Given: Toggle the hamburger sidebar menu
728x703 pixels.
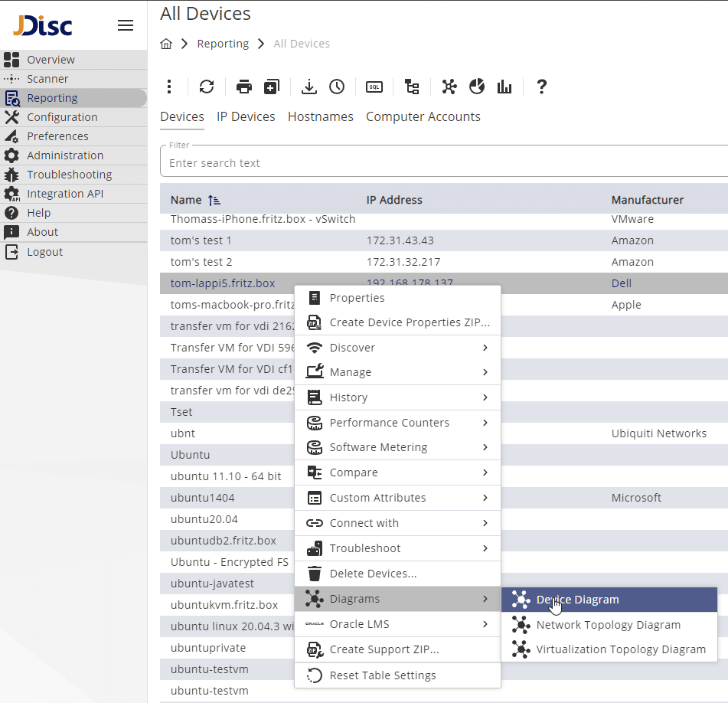Looking at the screenshot, I should tap(126, 25).
